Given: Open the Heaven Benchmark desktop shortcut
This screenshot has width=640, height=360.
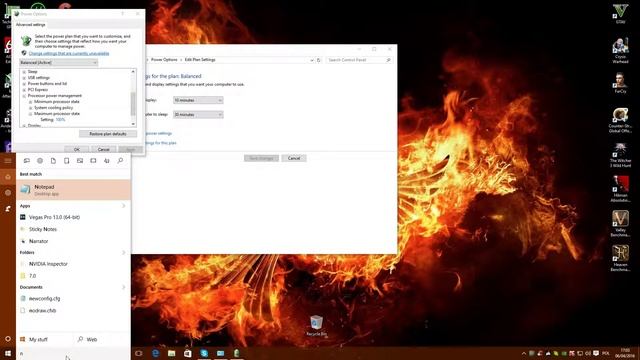Looking at the screenshot, I should click(x=620, y=258).
